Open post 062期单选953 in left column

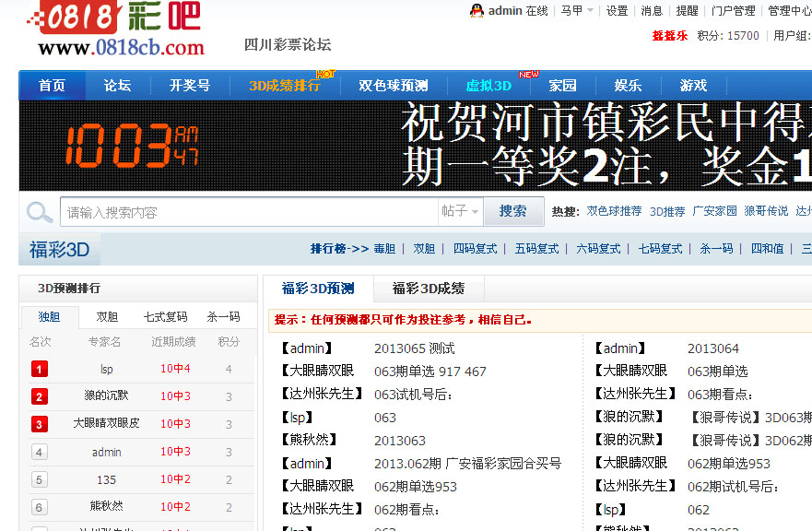click(x=416, y=487)
